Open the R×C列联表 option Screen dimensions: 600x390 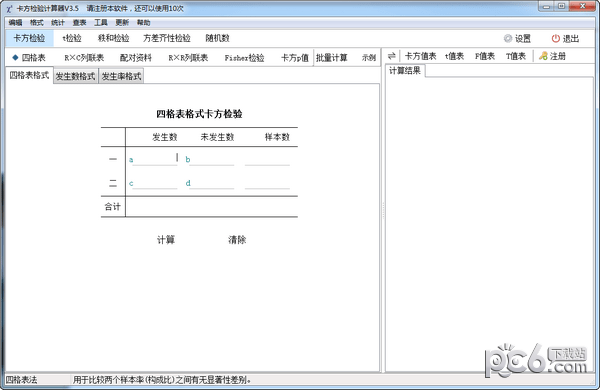84,58
